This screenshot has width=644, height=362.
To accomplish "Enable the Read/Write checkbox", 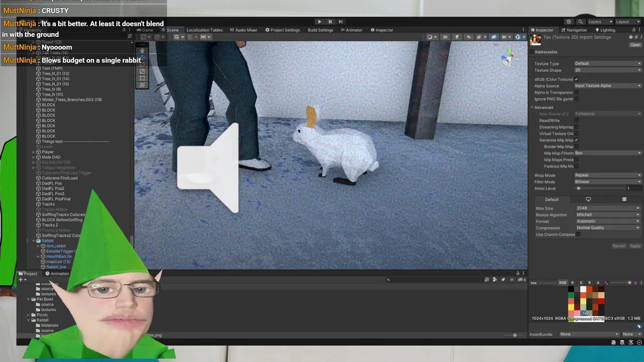I will pos(577,121).
